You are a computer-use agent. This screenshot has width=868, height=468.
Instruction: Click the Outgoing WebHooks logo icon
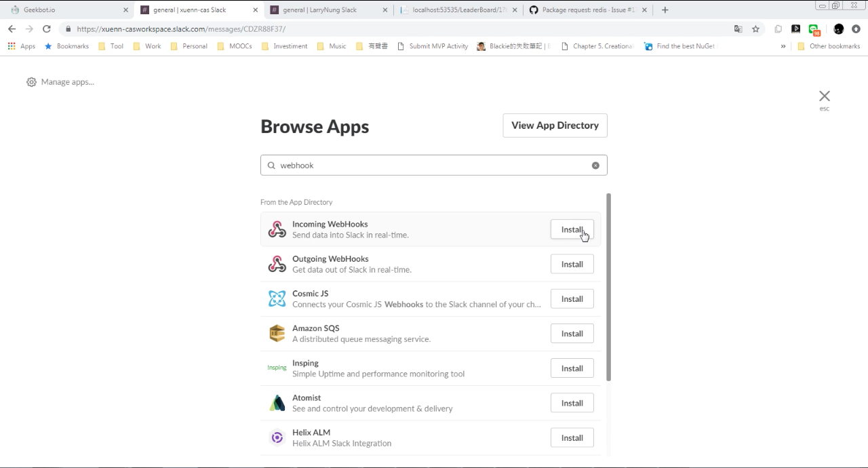277,264
